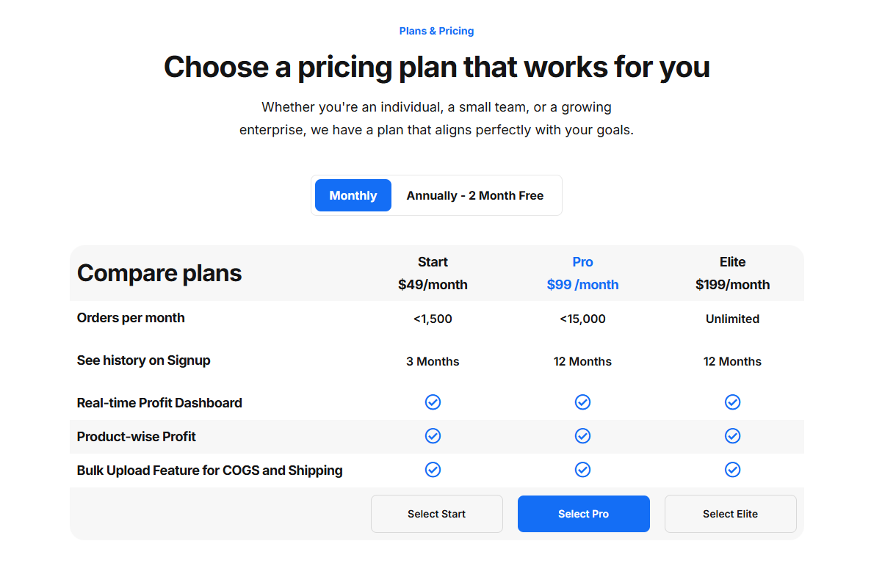Click Elite plan Bulk Upload checkmark
This screenshot has height=588, width=896.
pyautogui.click(x=732, y=470)
